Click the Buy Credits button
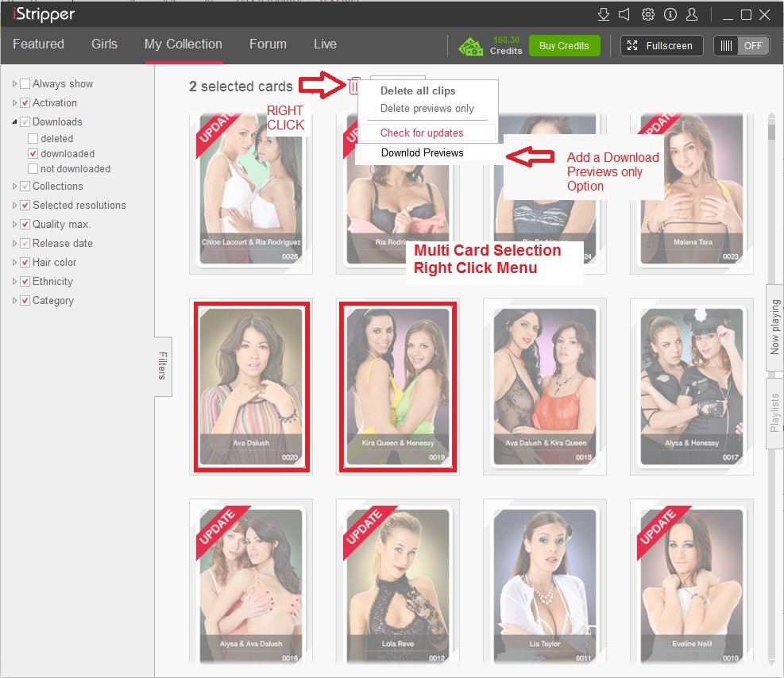Viewport: 784px width, 678px height. point(564,46)
